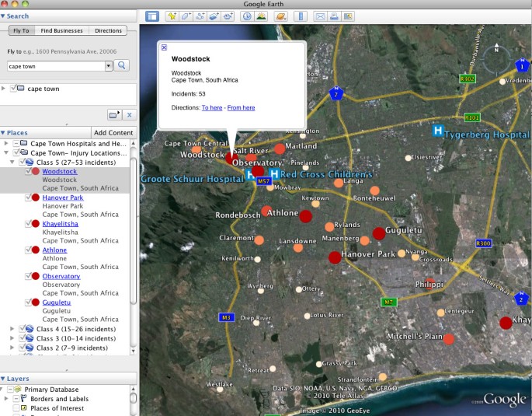
Task: Add an image overlay from toolbar
Action: coord(214,16)
